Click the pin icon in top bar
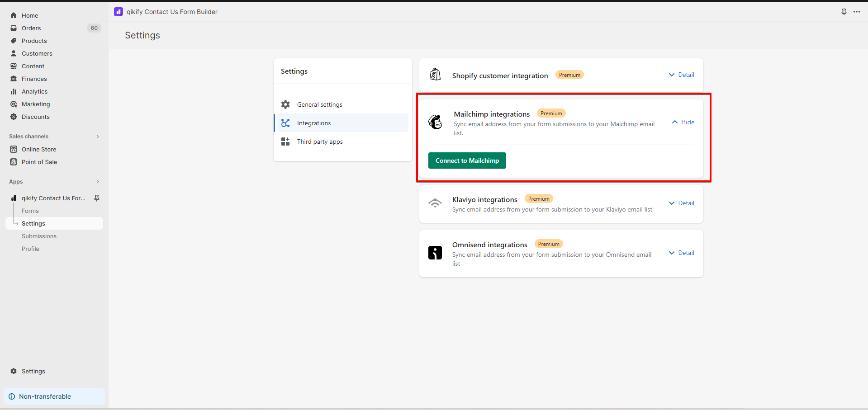The image size is (868, 410). 844,12
